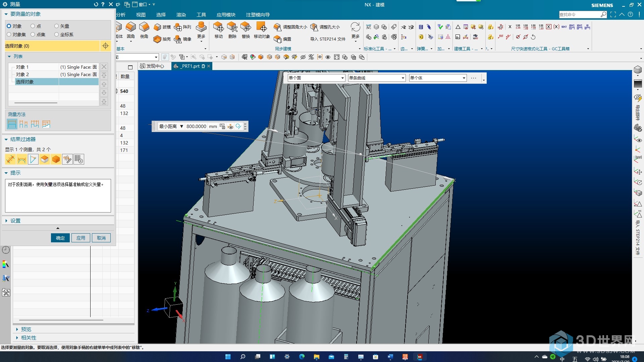Toggle the solid body result filter icon
Screen dimensions: 644x362
pyautogui.click(x=56, y=159)
